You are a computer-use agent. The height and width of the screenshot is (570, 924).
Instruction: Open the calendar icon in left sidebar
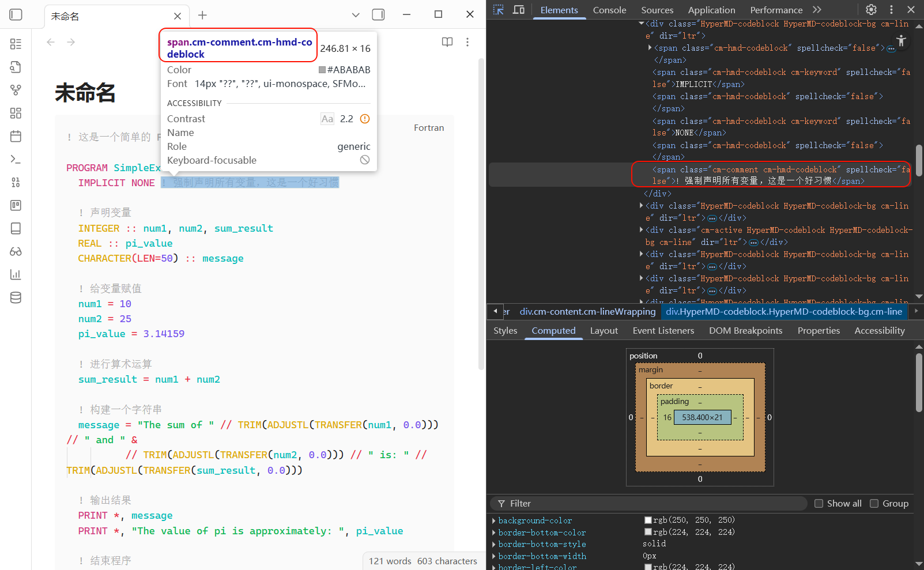tap(16, 137)
